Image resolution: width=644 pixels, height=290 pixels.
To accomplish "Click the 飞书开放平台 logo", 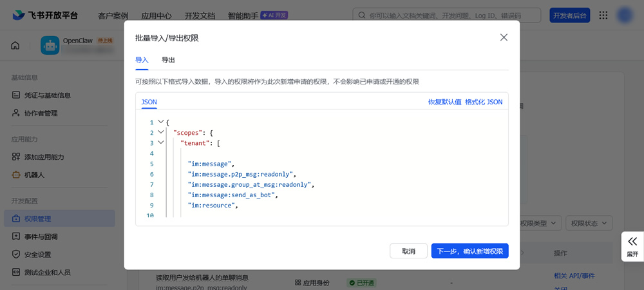I will (x=45, y=15).
